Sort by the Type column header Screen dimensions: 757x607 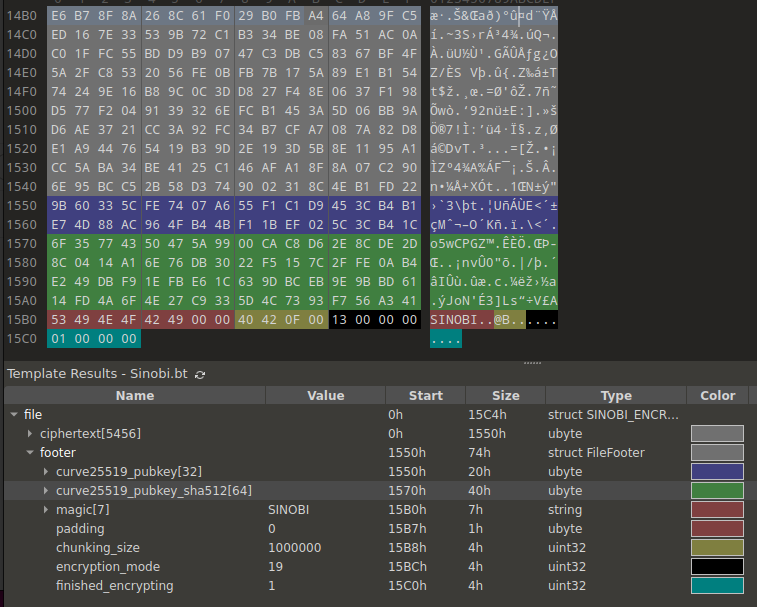[x=616, y=395]
